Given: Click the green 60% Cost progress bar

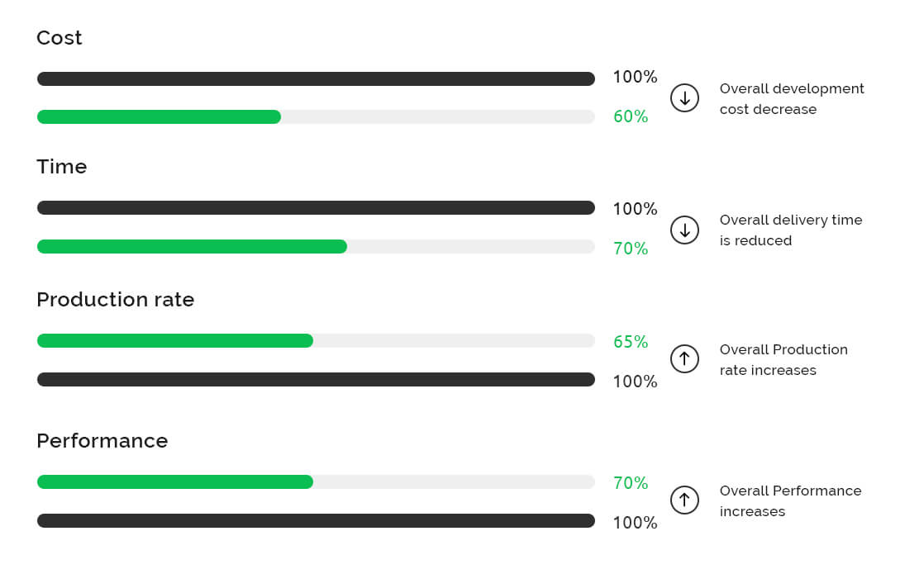Looking at the screenshot, I should (x=159, y=117).
